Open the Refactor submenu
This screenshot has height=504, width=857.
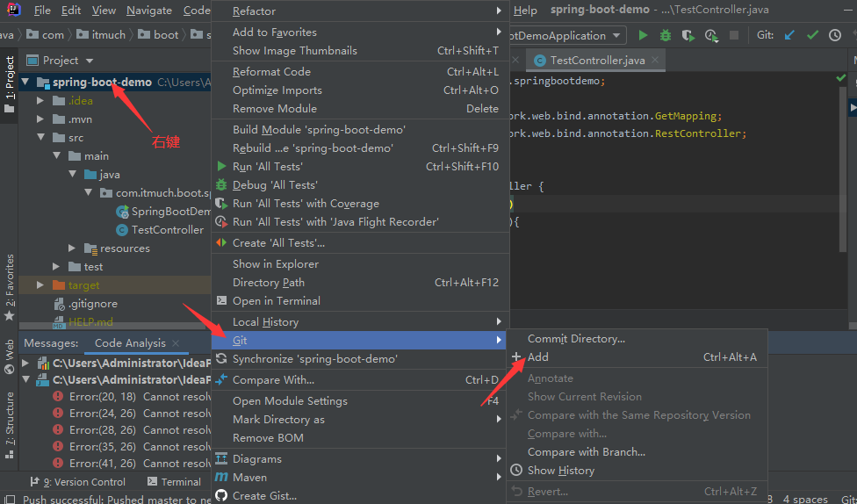click(360, 11)
